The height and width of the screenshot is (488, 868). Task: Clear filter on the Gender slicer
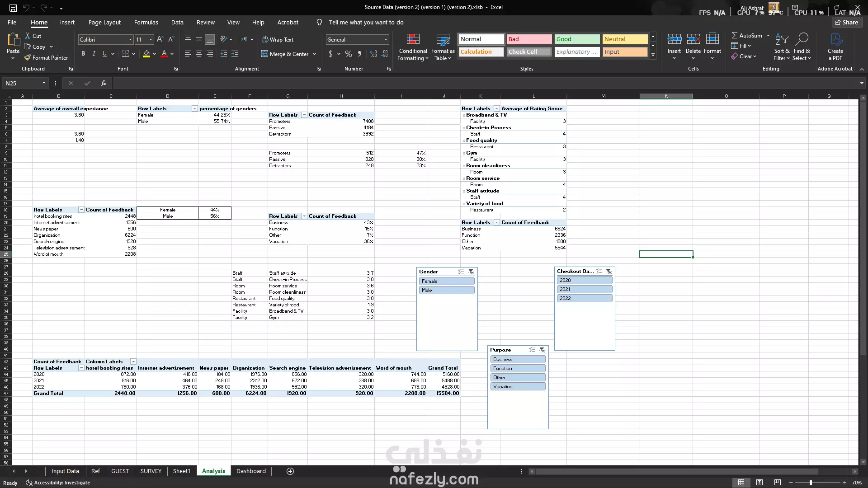click(471, 272)
